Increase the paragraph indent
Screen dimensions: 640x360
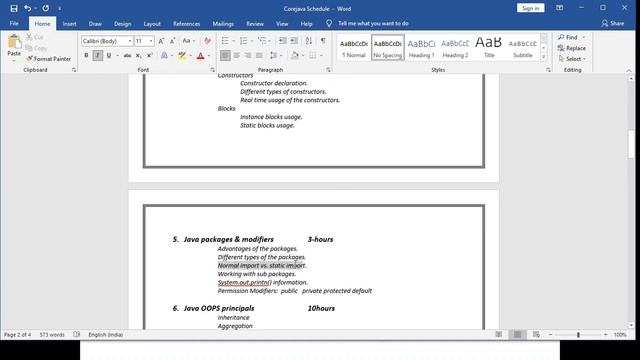pos(294,41)
